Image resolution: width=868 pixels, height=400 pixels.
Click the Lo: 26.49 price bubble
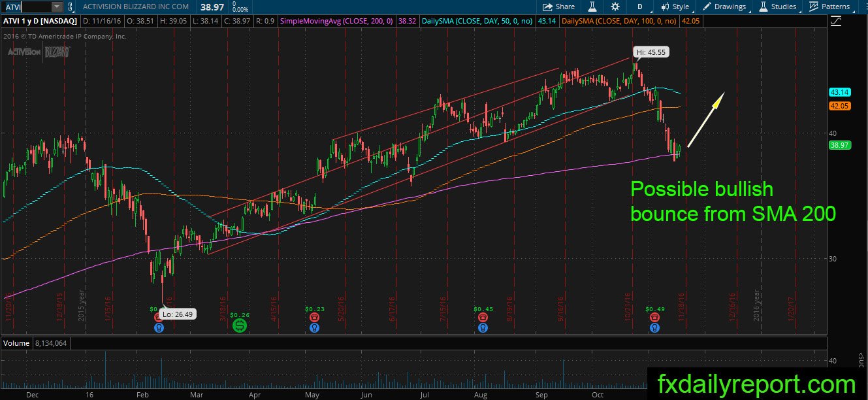pyautogui.click(x=178, y=313)
